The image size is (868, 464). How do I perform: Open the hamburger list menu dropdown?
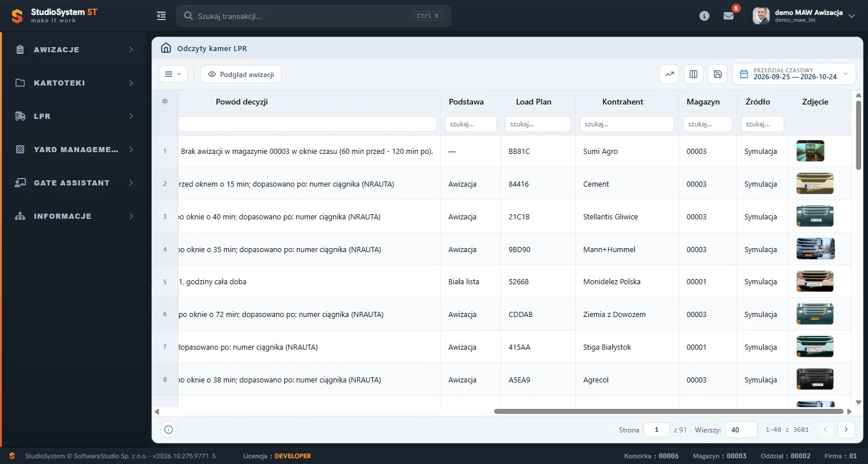click(173, 74)
